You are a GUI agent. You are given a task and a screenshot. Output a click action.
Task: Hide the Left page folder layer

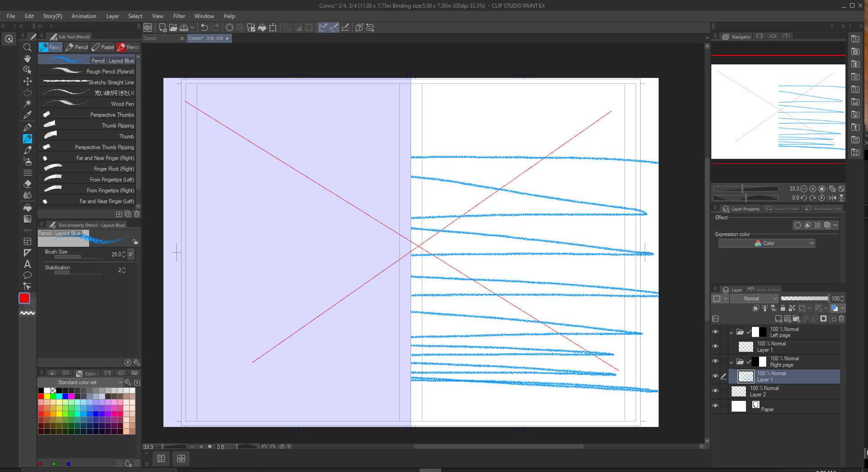point(715,332)
